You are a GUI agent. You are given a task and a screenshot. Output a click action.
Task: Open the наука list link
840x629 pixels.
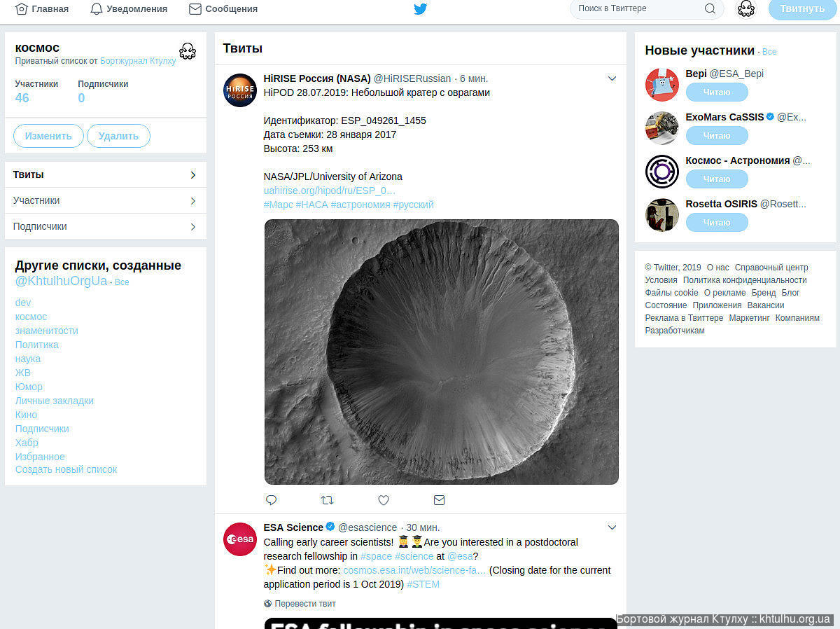click(28, 359)
